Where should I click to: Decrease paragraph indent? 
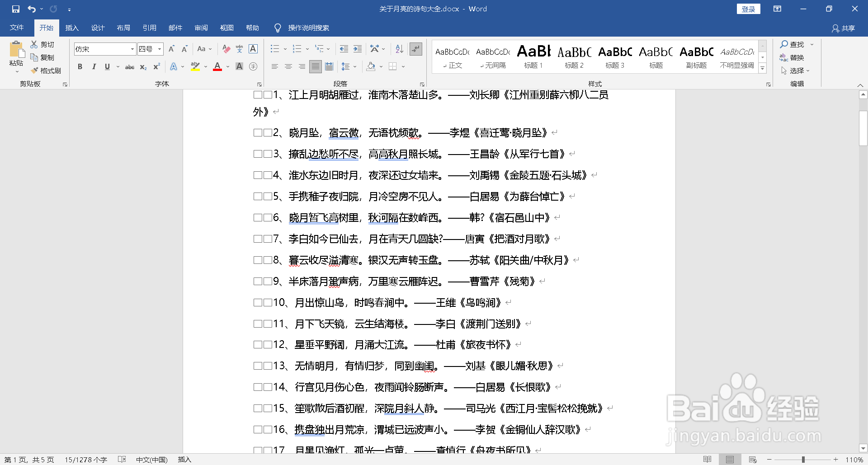[x=344, y=49]
